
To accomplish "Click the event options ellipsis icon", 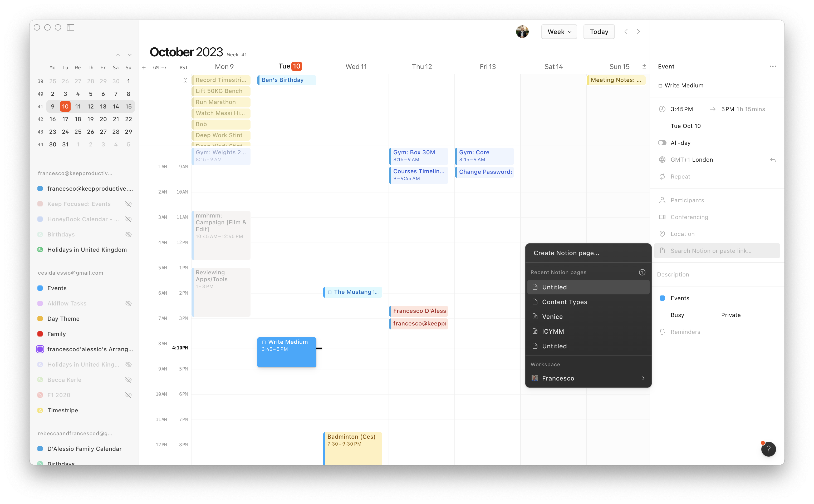I will [x=773, y=66].
